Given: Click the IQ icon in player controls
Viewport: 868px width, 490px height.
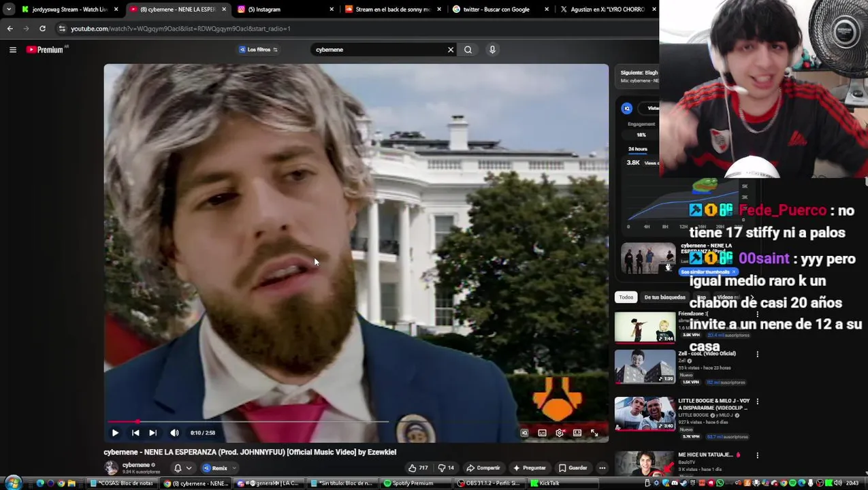Looking at the screenshot, I should click(524, 433).
